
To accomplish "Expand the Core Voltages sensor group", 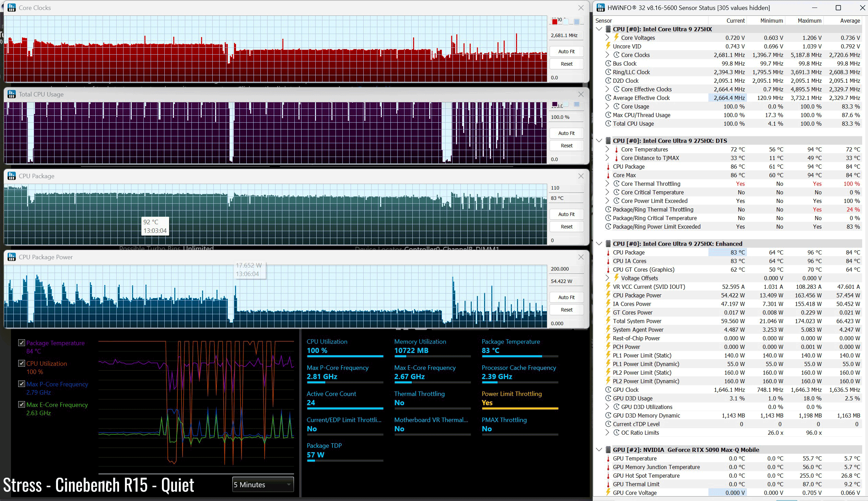I will coord(607,38).
